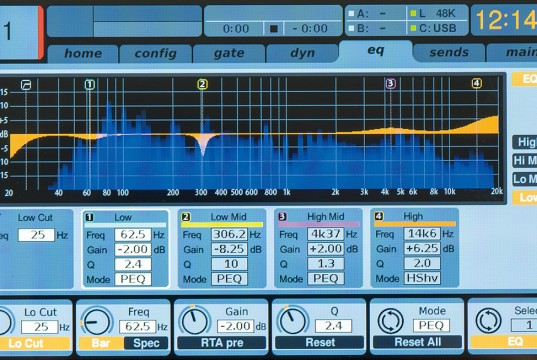Click the Low band Freq field 62.5
The image size is (537, 360).
click(x=133, y=235)
